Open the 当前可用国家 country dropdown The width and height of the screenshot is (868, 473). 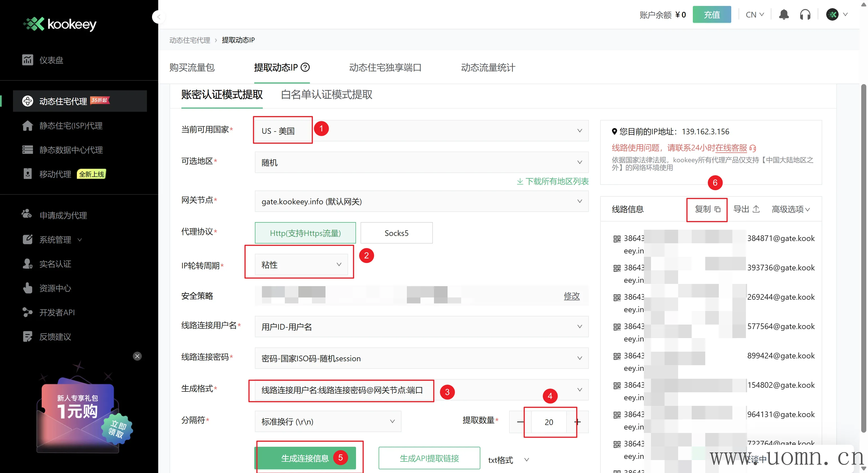[x=421, y=131]
